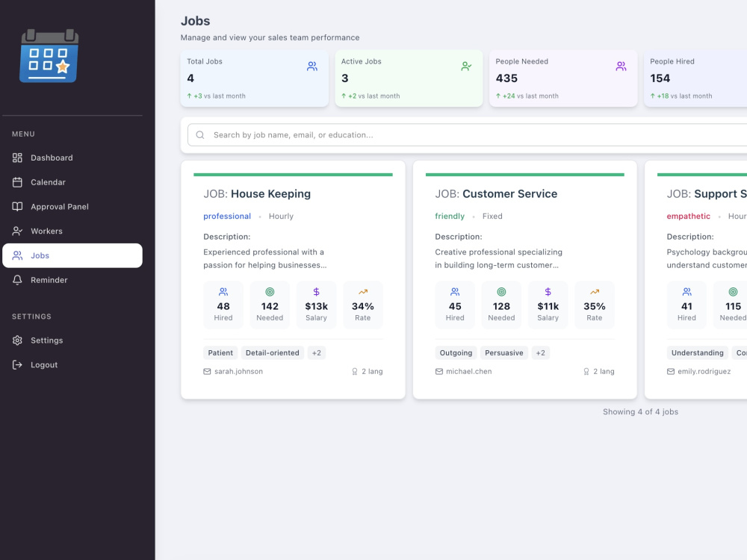The image size is (747, 560).
Task: Click the Calendar icon in sidebar
Action: (x=18, y=182)
